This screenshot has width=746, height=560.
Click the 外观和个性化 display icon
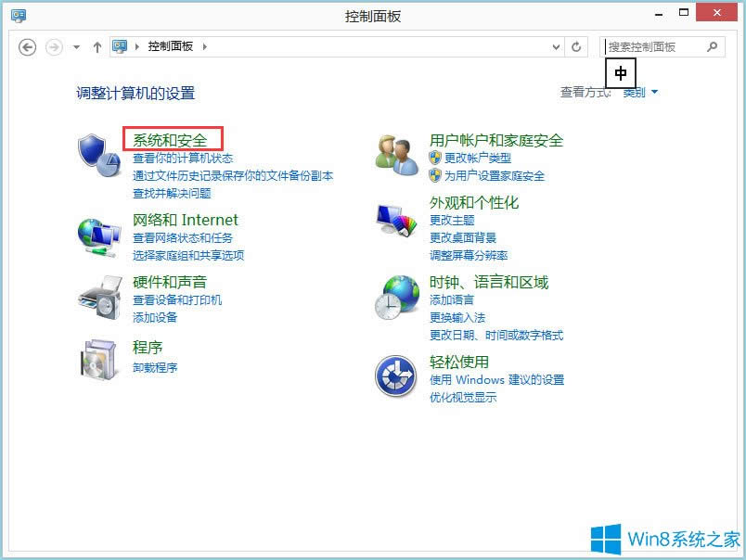pyautogui.click(x=395, y=218)
